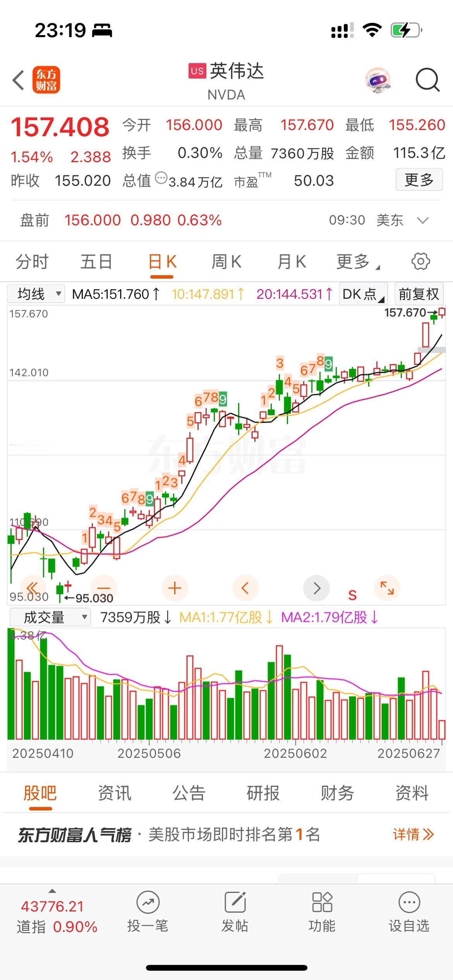Select the 日K chart tab
Screen dimensions: 453x980
162,262
